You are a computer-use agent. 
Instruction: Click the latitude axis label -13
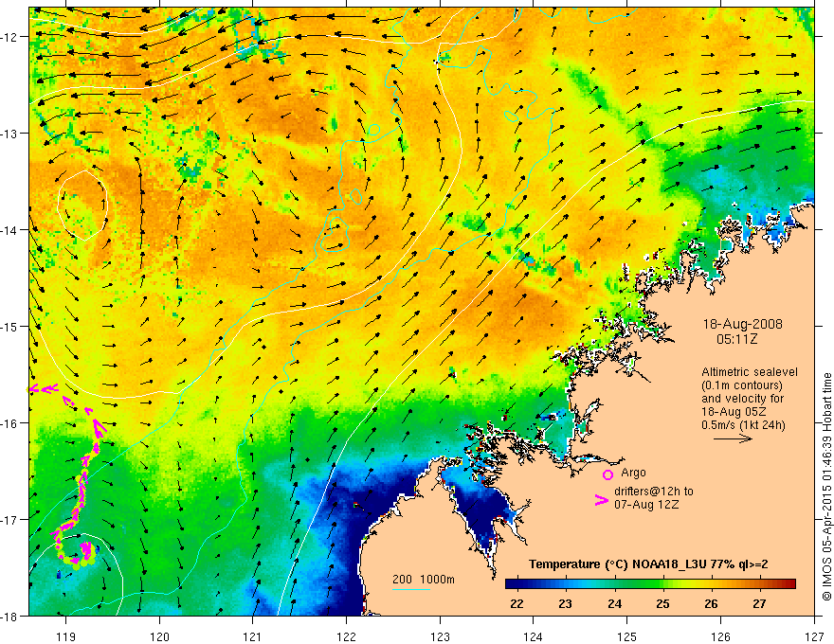click(x=9, y=134)
